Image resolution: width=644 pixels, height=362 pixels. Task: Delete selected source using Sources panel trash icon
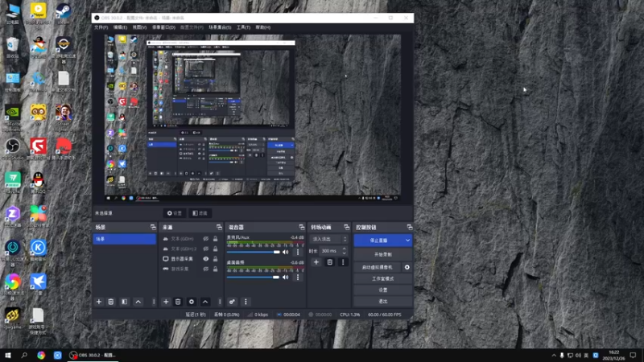coord(178,302)
